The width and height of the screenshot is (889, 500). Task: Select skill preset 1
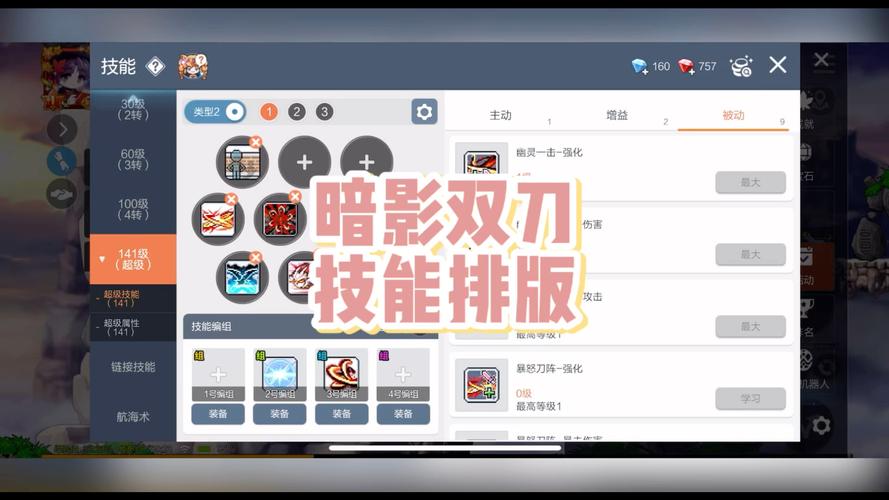point(269,112)
